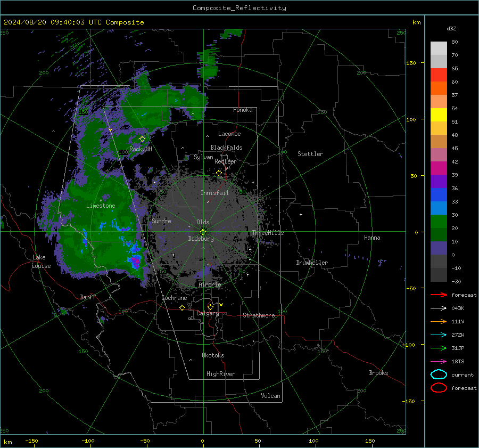Select the red 65 dBZ swatch
This screenshot has height=448, width=479.
click(x=439, y=75)
